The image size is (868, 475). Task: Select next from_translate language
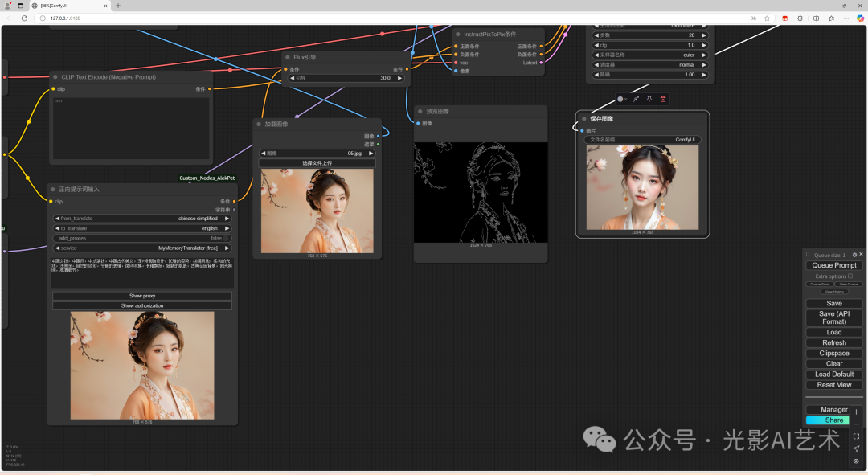pos(227,218)
